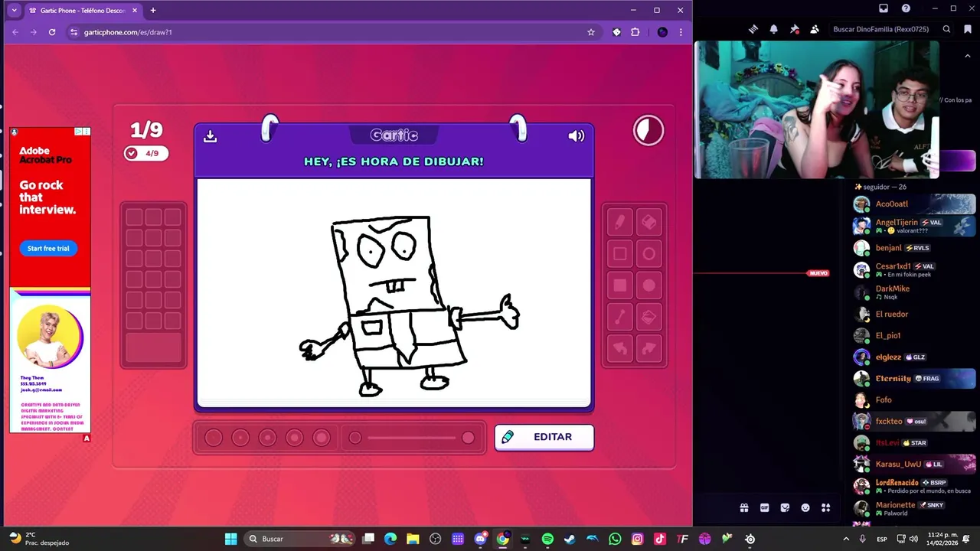Show Discord pinned messages

pyautogui.click(x=795, y=29)
